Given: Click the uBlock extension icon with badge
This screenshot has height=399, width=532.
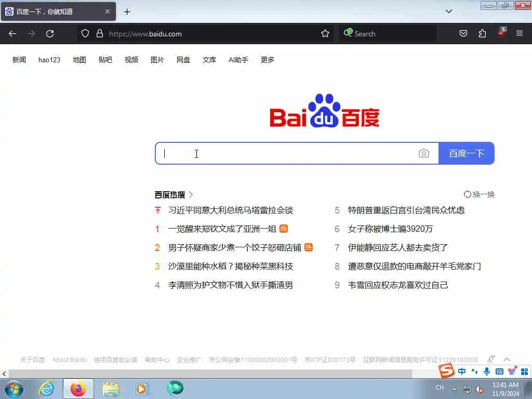Looking at the screenshot, I should coord(501,33).
